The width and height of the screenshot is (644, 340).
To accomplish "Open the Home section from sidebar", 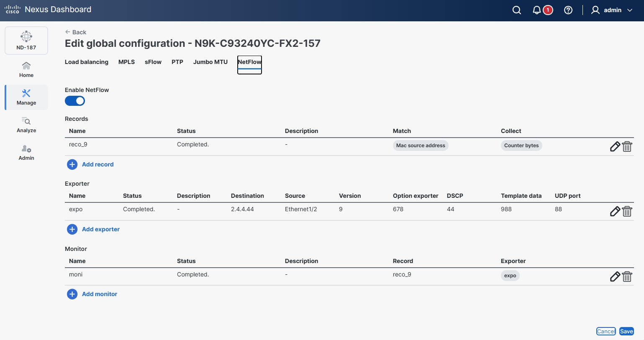I will pyautogui.click(x=26, y=69).
